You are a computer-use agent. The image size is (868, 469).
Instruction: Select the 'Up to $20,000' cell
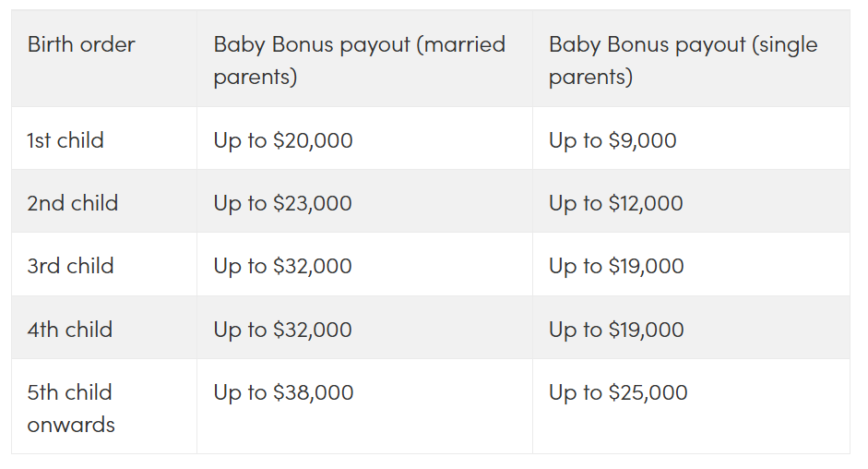coord(283,140)
